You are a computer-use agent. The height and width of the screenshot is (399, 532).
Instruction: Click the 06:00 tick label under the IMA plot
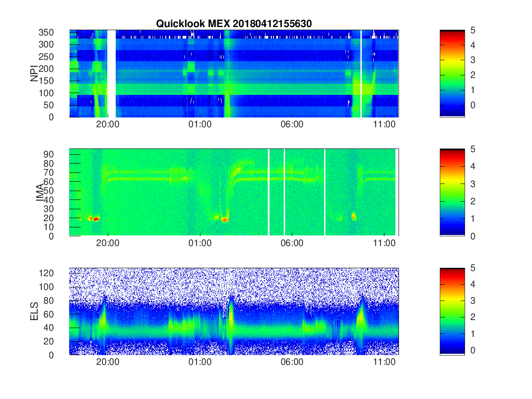click(x=292, y=244)
